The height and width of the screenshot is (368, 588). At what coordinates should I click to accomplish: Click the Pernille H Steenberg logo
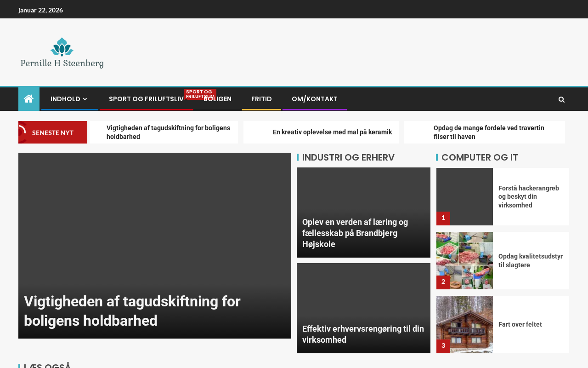(x=62, y=53)
